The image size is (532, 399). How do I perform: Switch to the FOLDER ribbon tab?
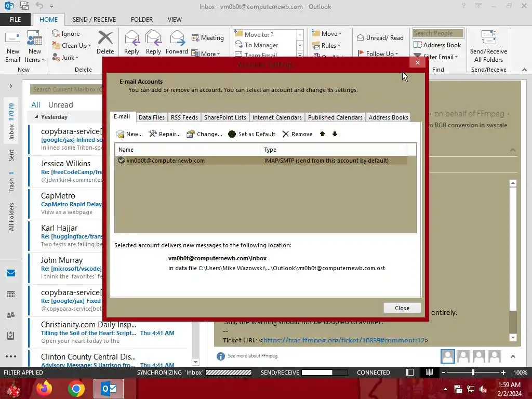tap(142, 19)
